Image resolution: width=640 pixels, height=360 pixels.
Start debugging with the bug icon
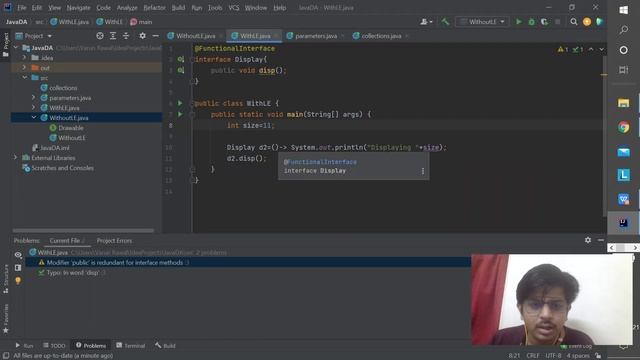pos(531,22)
